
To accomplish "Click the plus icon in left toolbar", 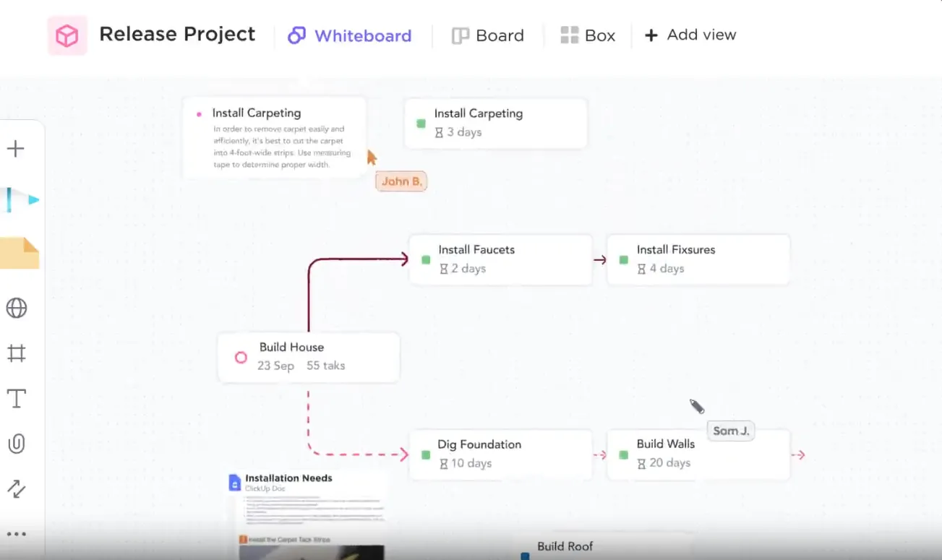I will pos(15,149).
